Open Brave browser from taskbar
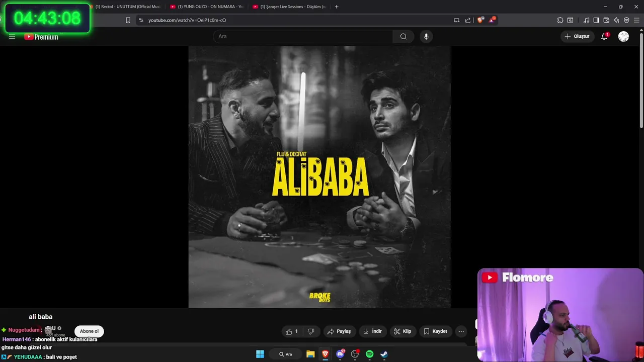Image resolution: width=644 pixels, height=362 pixels. [x=325, y=354]
